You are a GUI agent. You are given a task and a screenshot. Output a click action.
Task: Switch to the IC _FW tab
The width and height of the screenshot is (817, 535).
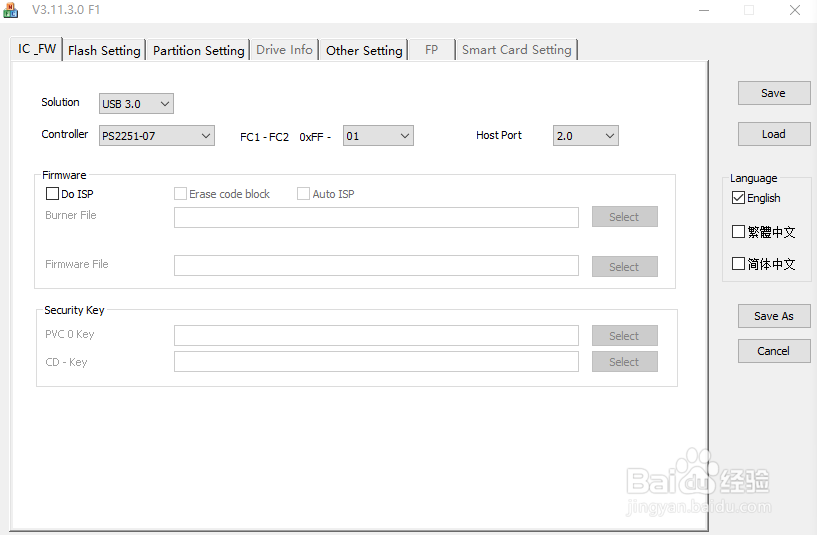(x=36, y=49)
